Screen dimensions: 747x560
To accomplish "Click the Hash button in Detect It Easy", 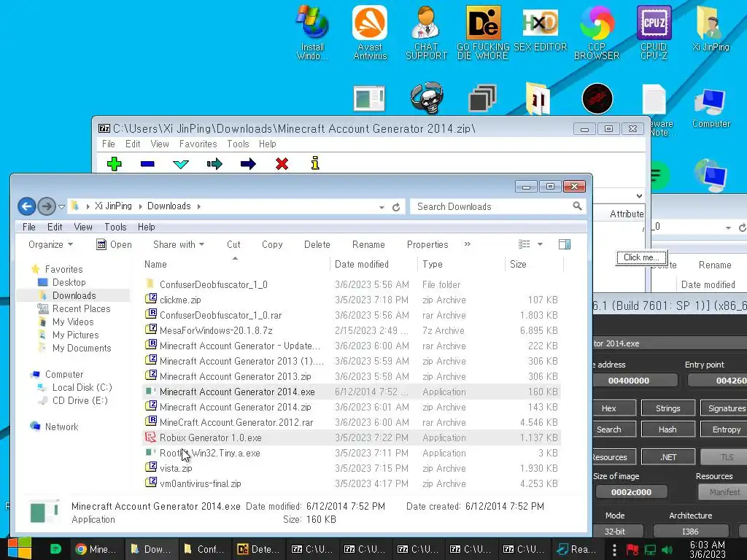I will coord(667,429).
